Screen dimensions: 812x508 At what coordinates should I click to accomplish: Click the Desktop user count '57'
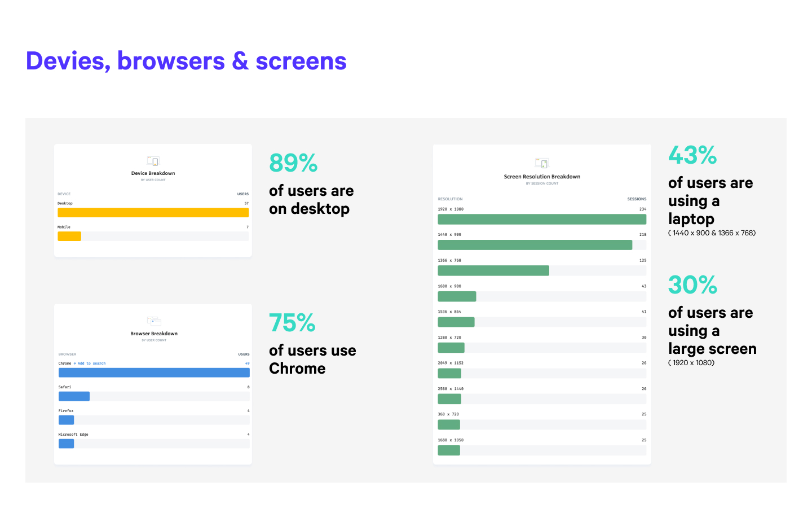246,203
